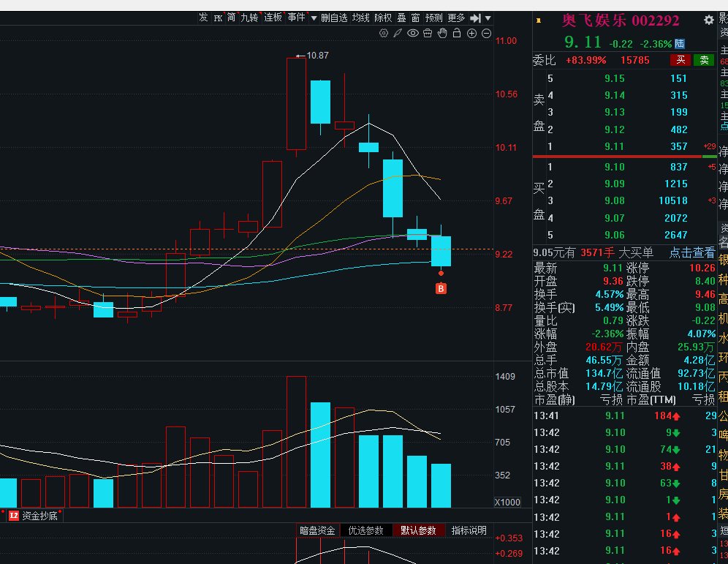This screenshot has height=564, width=728.
Task: Toggle the 连板 indicator
Action: point(273,18)
